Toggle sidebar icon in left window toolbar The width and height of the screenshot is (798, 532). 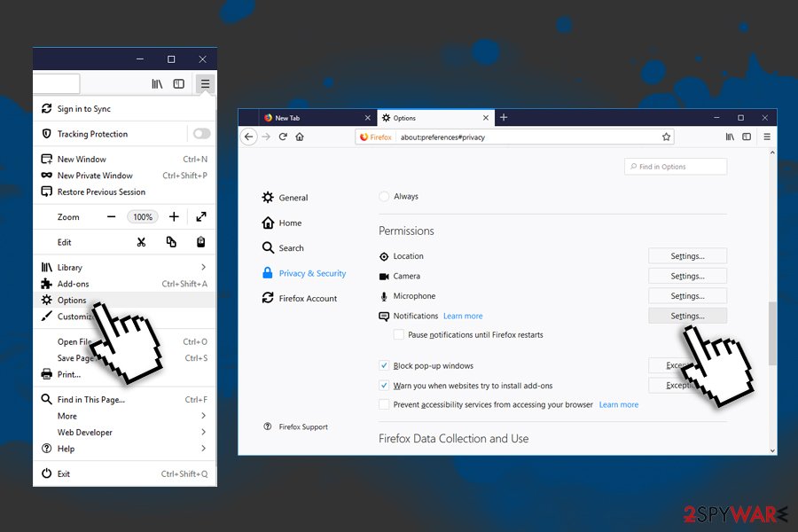(x=178, y=84)
